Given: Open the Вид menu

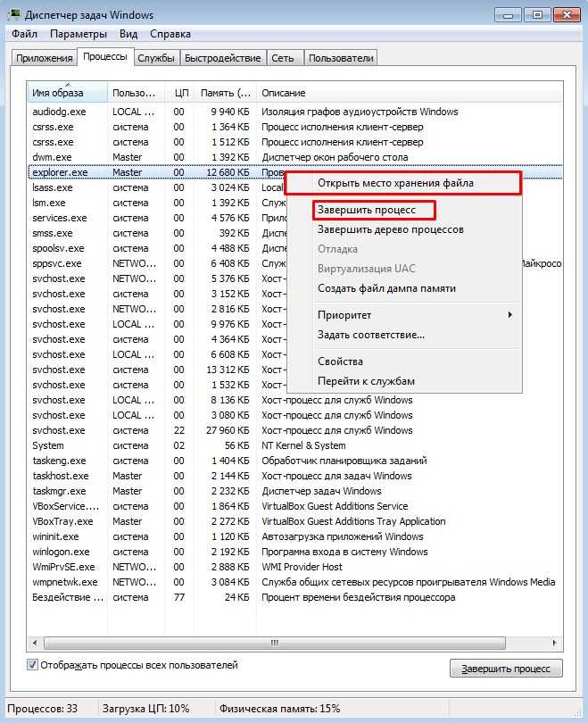Looking at the screenshot, I should tap(128, 34).
